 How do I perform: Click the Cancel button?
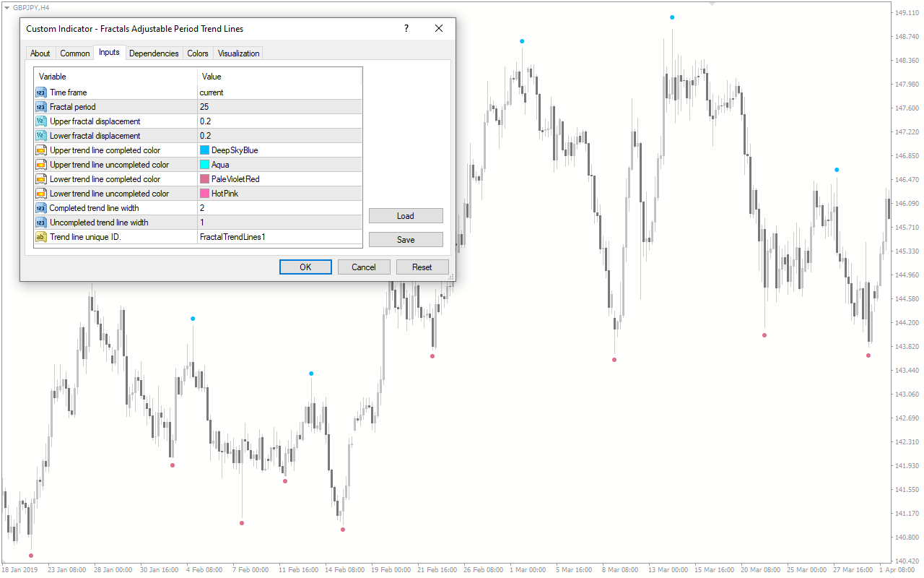[364, 267]
